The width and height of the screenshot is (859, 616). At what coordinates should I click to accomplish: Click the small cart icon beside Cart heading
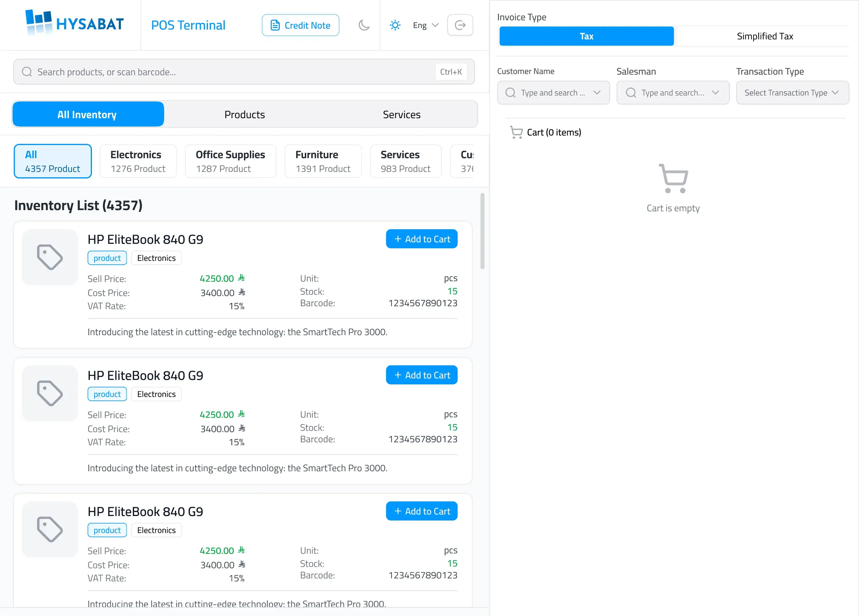pos(516,132)
